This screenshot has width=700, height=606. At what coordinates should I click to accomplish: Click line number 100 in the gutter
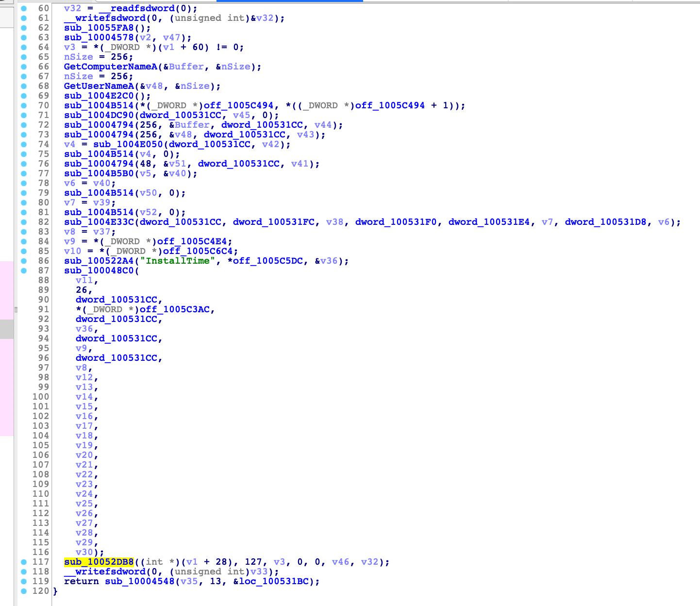[x=41, y=397]
